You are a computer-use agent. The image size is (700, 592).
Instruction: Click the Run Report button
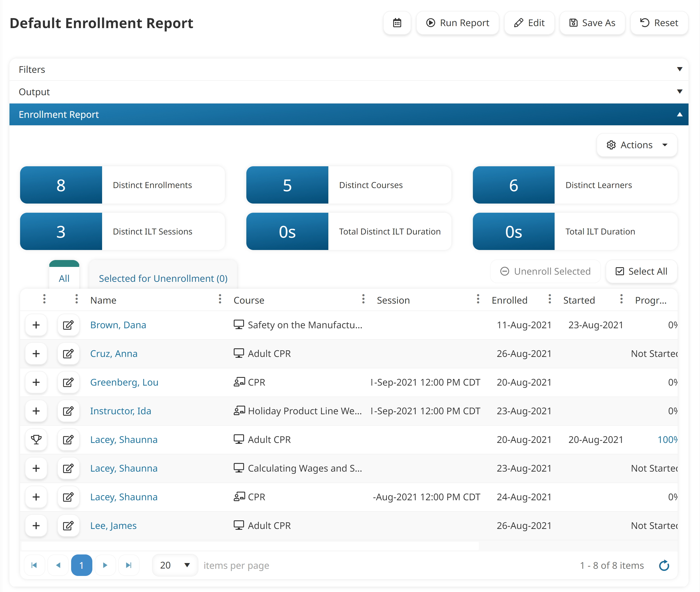[x=458, y=23]
